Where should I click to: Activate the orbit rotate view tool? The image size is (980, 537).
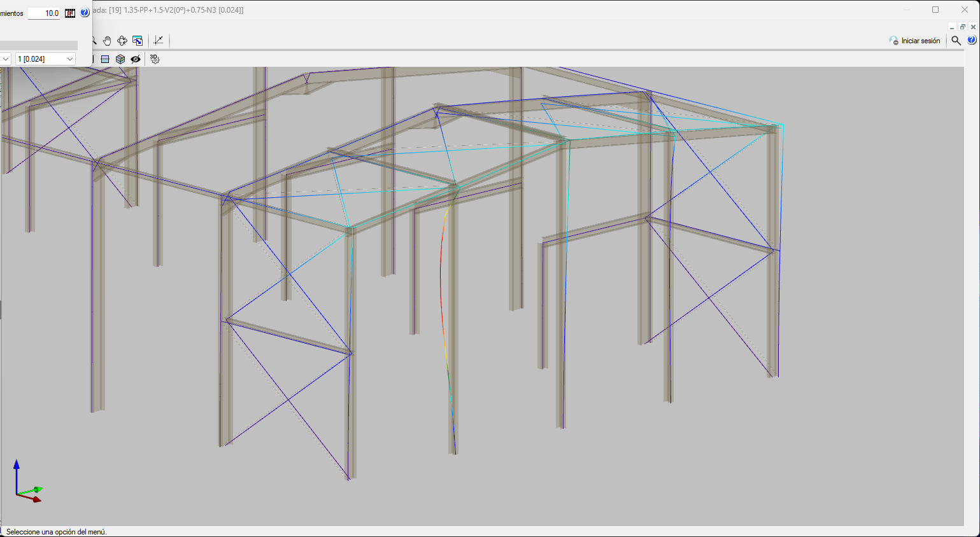122,41
